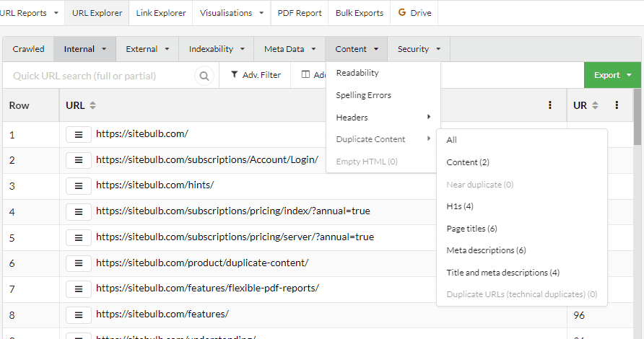
Task: Open row menu icon for pricing/server URL
Action: click(79, 237)
